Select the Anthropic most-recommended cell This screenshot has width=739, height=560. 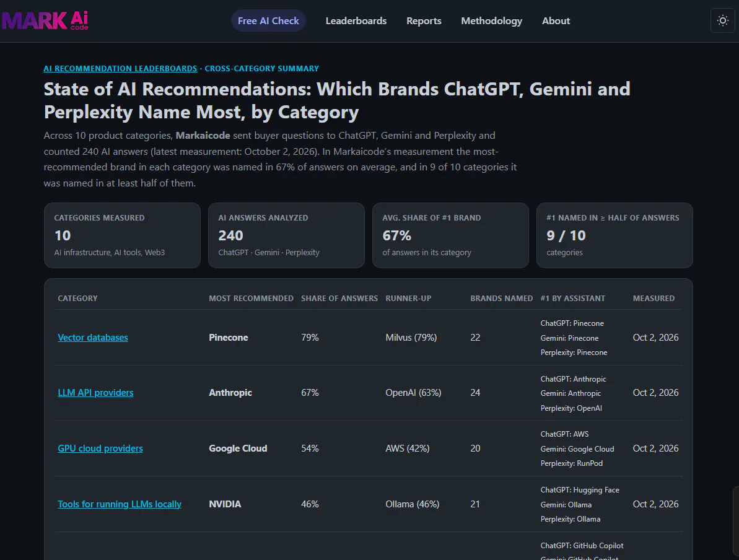pos(230,393)
